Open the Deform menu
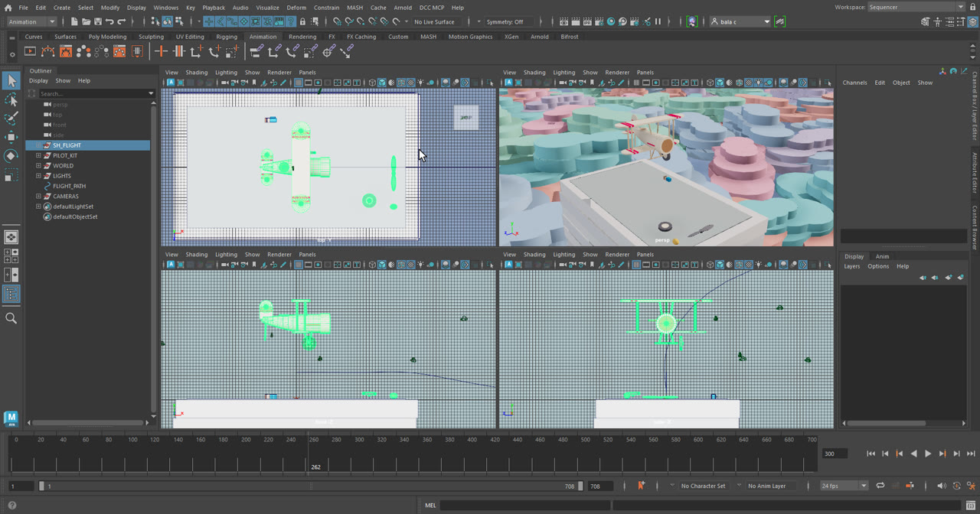 point(296,8)
